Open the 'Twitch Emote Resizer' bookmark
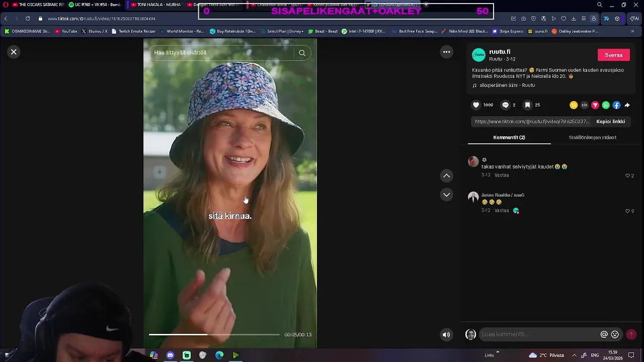Screen dimensions: 644x362 point(133,31)
